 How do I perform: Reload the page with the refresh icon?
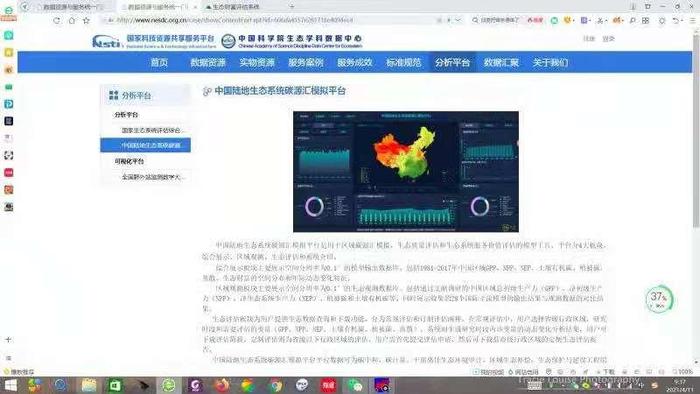tap(57, 21)
